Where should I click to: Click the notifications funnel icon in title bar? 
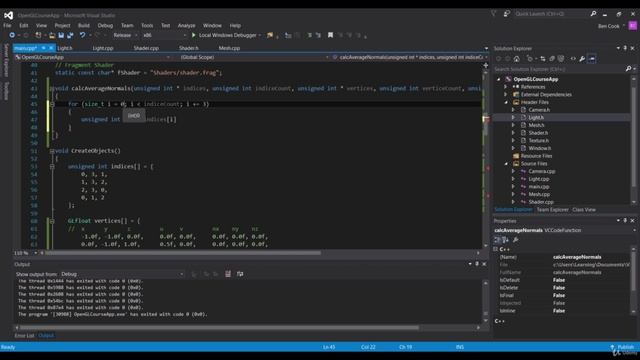[x=493, y=14]
